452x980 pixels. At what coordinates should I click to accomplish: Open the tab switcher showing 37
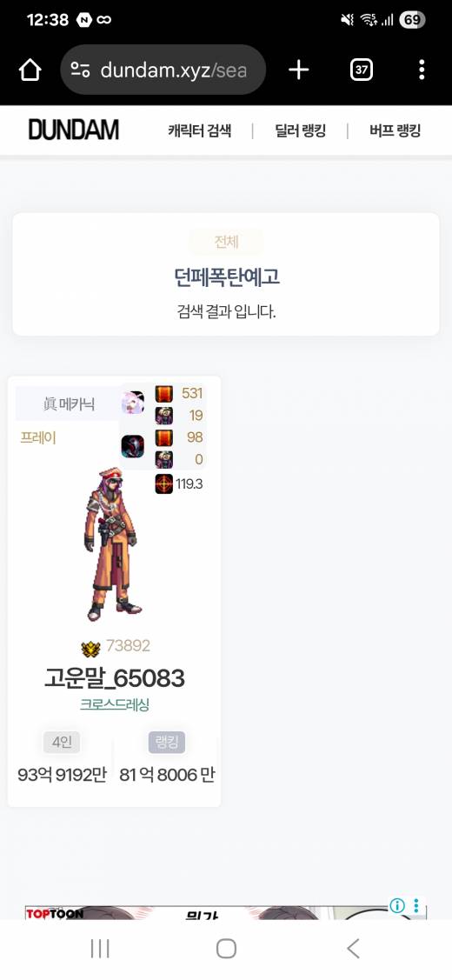coord(362,70)
